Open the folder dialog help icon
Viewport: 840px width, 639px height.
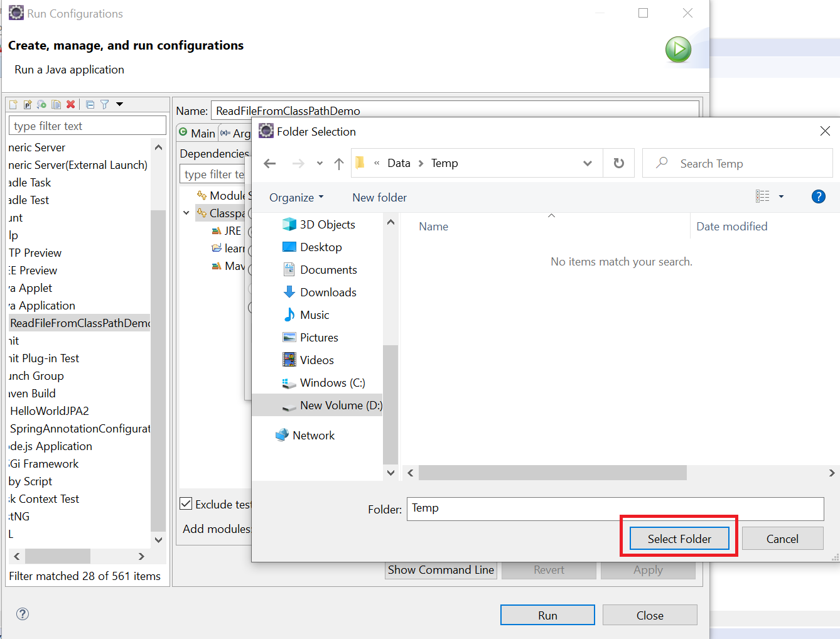pyautogui.click(x=818, y=196)
